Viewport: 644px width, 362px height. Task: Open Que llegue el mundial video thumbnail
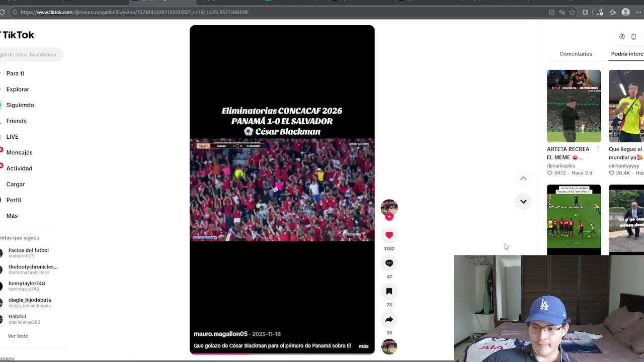coord(626,106)
